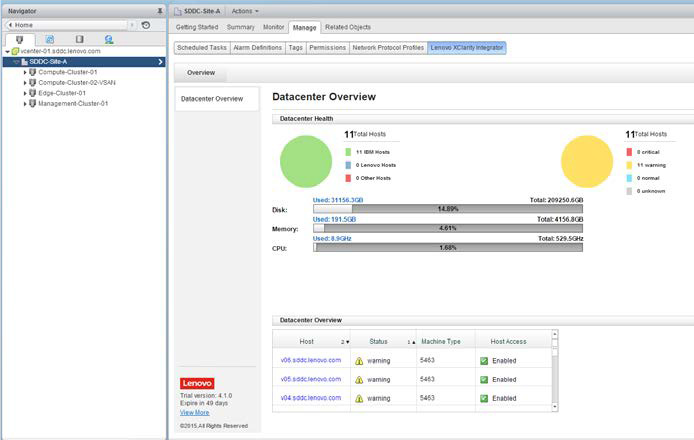This screenshot has width=694, height=440.
Task: Click host table scrollbar up arrow
Action: (555, 333)
